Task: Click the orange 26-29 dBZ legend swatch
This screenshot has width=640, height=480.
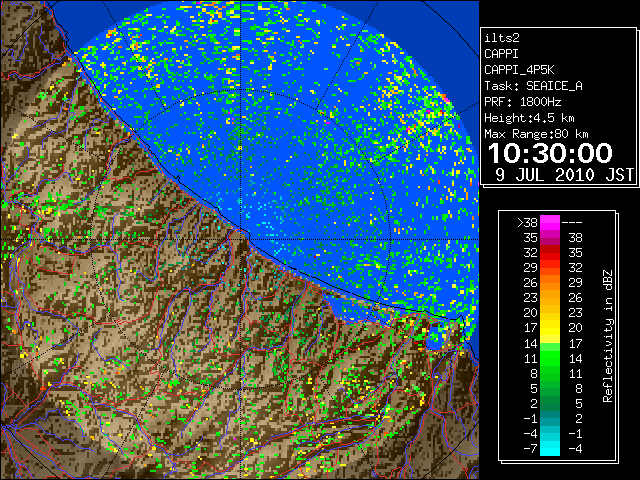Action: [550, 282]
